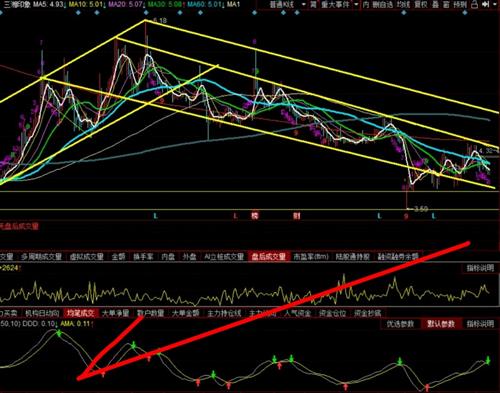Click the 优选参数 button
500x393 pixels.
tap(400, 324)
